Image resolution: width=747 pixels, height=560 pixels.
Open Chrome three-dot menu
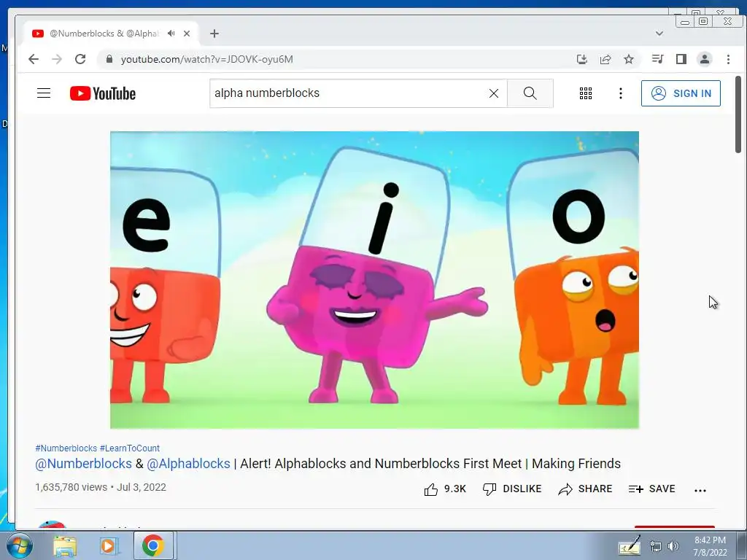729,59
